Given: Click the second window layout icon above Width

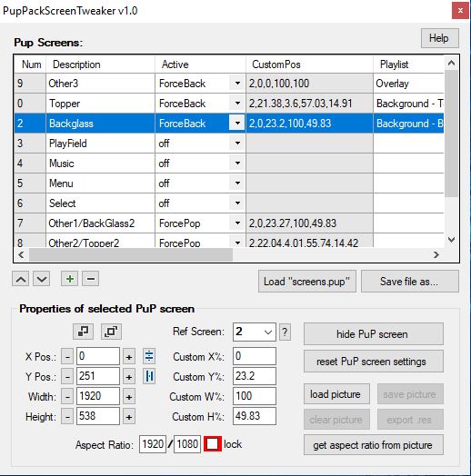Looking at the screenshot, I should [111, 332].
